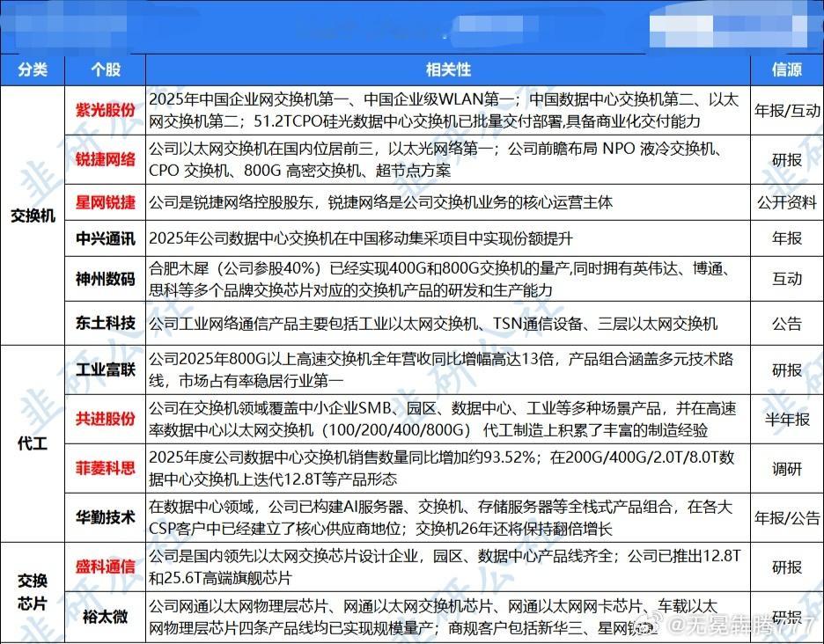Select 星网锐捷 description about 控股股东

(380, 202)
